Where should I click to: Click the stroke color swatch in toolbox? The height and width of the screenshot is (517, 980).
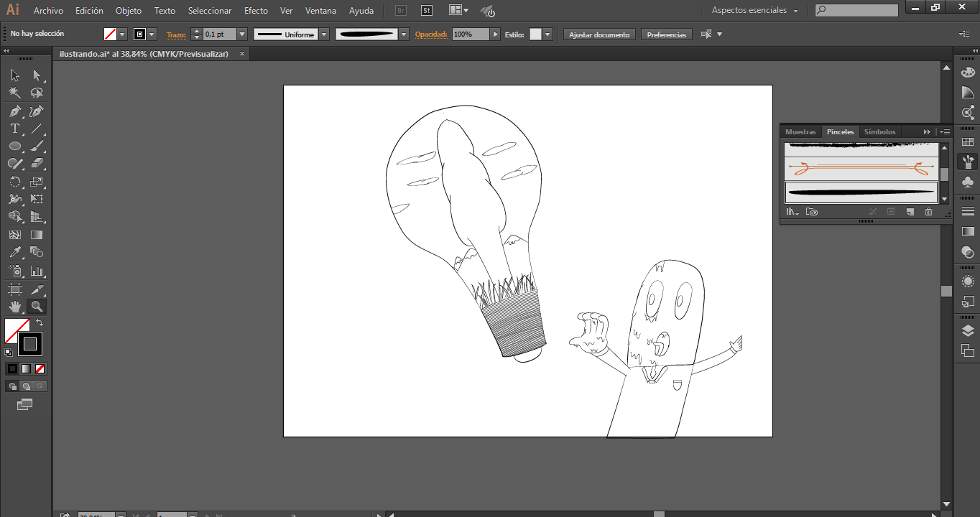(30, 344)
